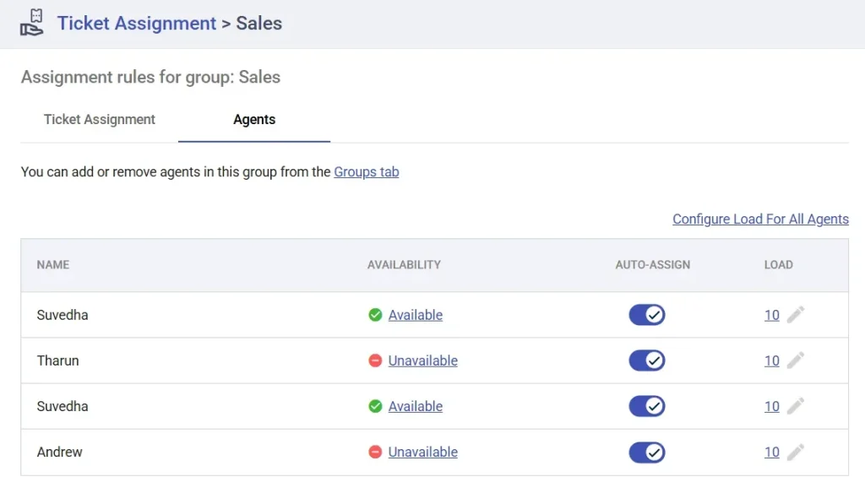Viewport: 865px width, 504px height.
Task: Click the Sales breadcrumb text
Action: 258,23
